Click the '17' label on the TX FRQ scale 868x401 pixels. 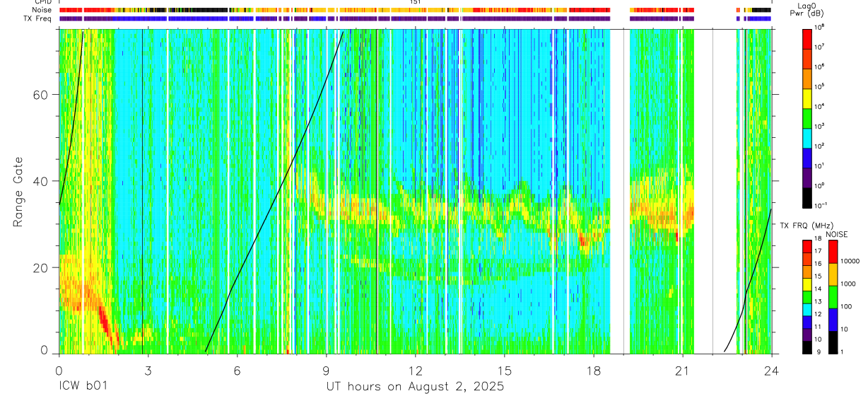819,252
